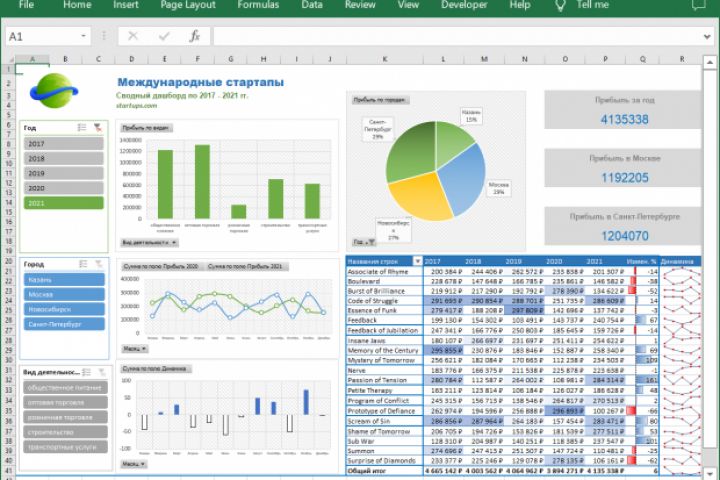
Task: Select 2020 in the year slicer
Action: 63,188
